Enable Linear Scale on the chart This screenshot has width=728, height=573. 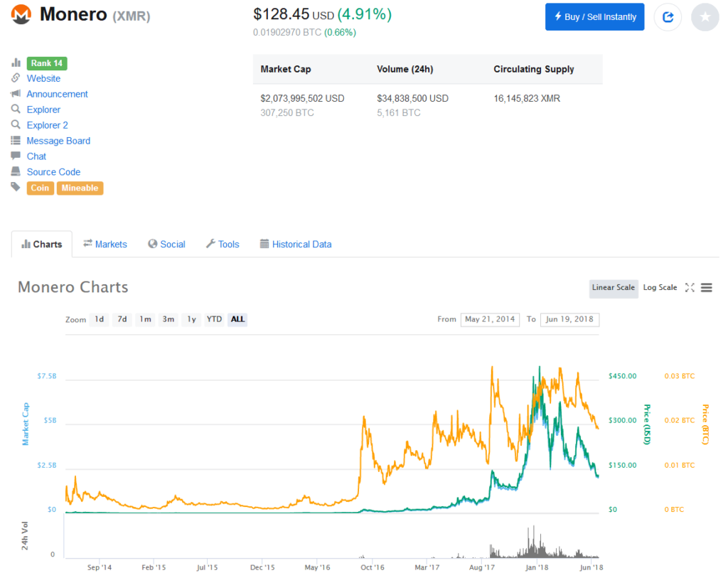(613, 287)
